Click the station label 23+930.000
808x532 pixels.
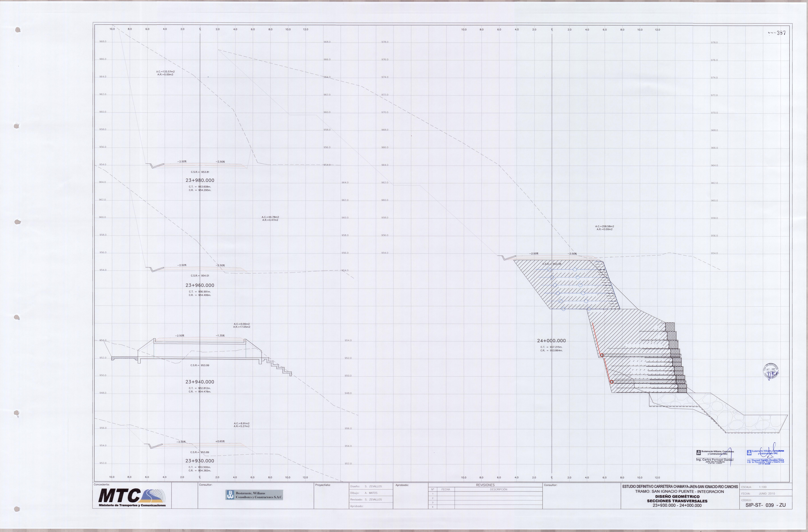[x=200, y=461]
